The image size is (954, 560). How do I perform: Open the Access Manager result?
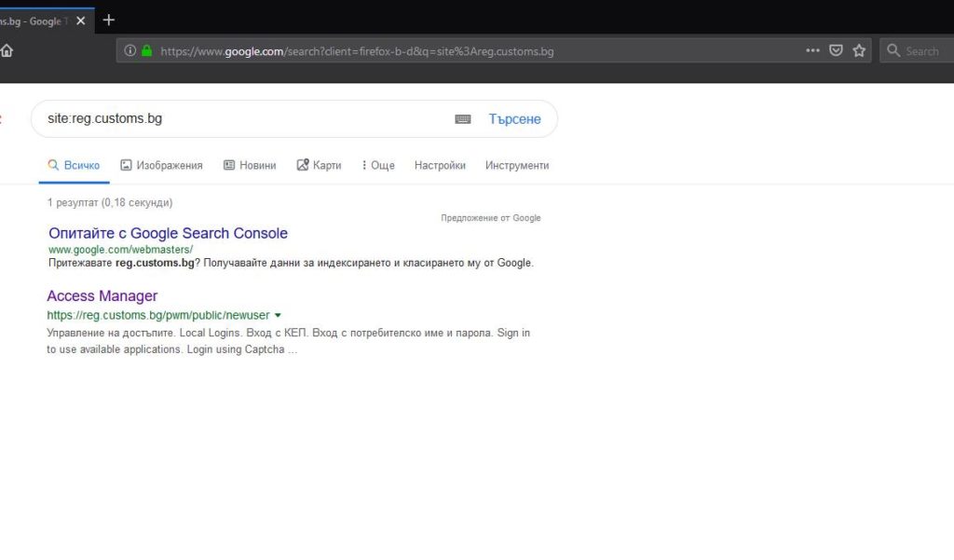102,295
